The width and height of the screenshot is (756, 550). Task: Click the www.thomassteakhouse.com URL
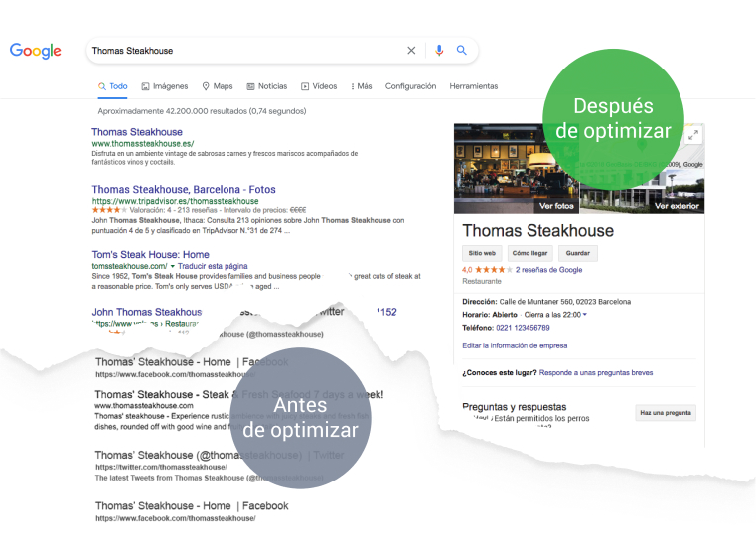(144, 406)
